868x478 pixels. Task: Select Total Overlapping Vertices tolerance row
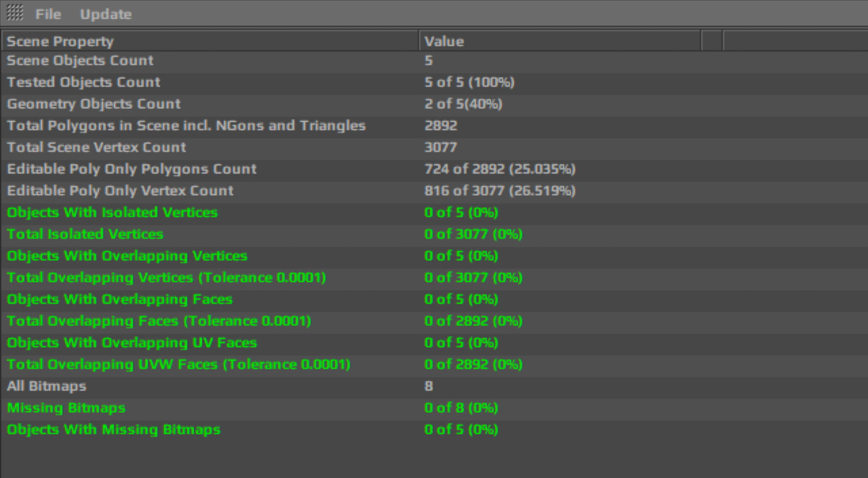[x=434, y=278]
